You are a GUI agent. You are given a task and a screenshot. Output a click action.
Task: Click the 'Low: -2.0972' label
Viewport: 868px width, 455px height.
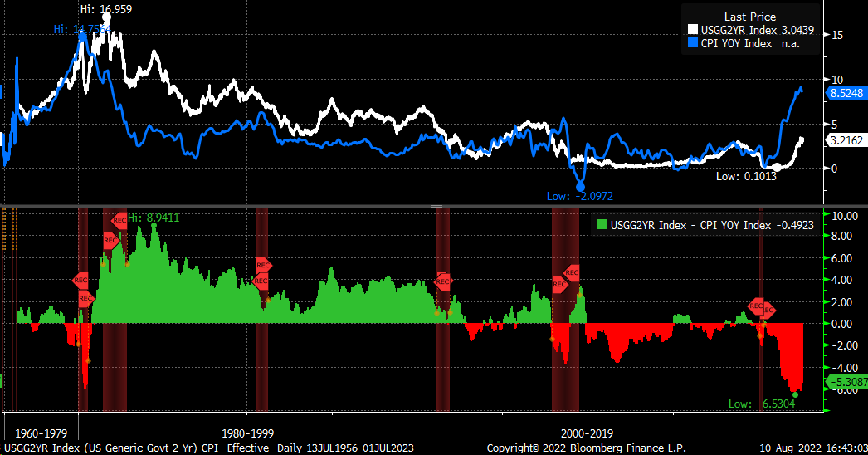pos(579,196)
